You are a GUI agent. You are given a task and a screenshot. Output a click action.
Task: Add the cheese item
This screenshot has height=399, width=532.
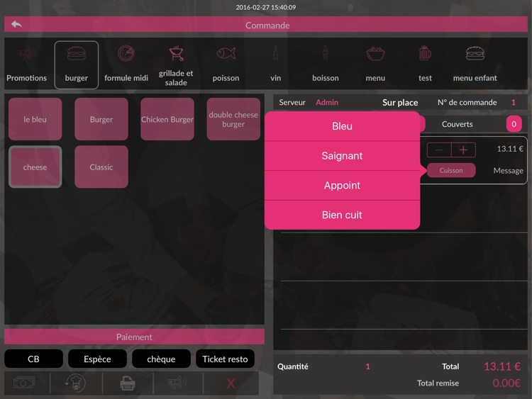coord(35,167)
